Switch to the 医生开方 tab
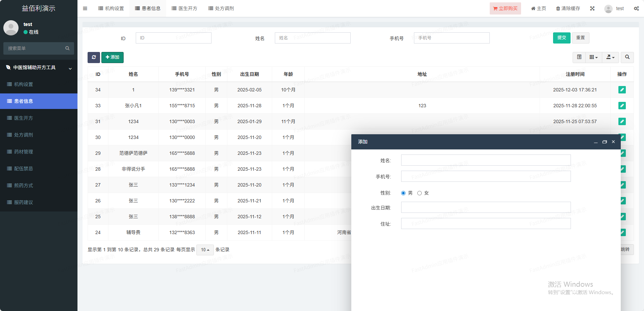This screenshot has width=644, height=311. pos(184,8)
